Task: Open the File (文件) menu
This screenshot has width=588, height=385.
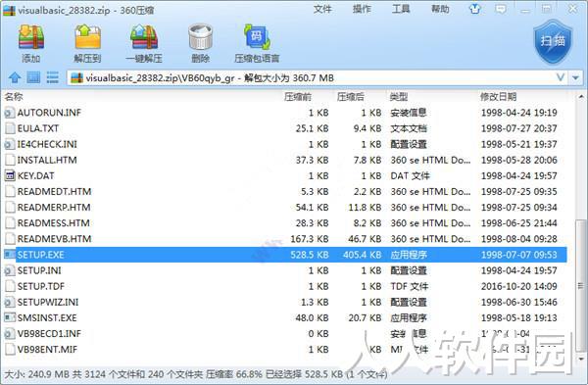Action: pos(322,9)
